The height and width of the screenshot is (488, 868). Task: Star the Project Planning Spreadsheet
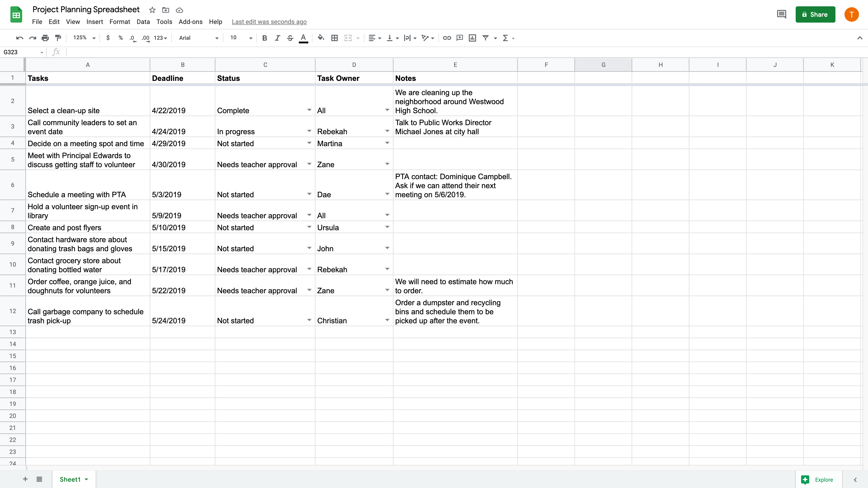pos(152,10)
